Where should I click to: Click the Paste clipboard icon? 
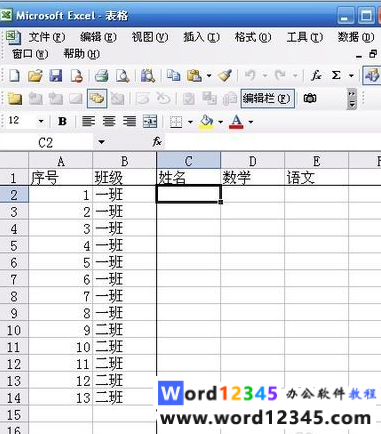point(194,76)
